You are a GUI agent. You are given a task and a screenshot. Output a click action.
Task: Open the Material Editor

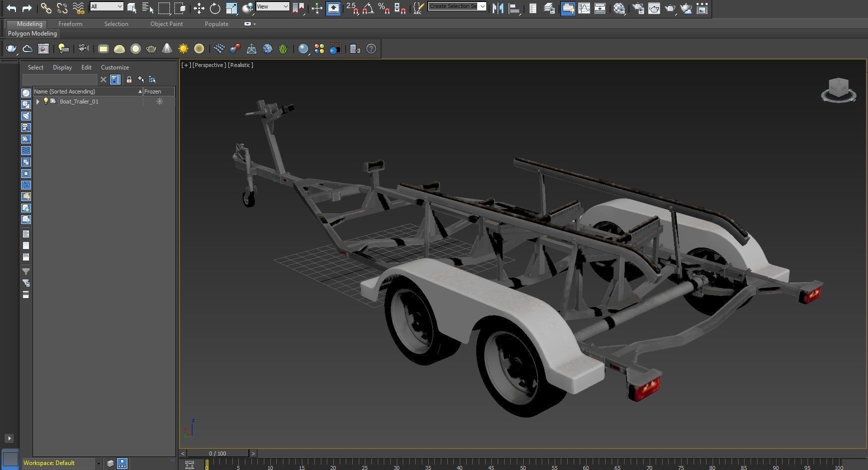point(619,8)
